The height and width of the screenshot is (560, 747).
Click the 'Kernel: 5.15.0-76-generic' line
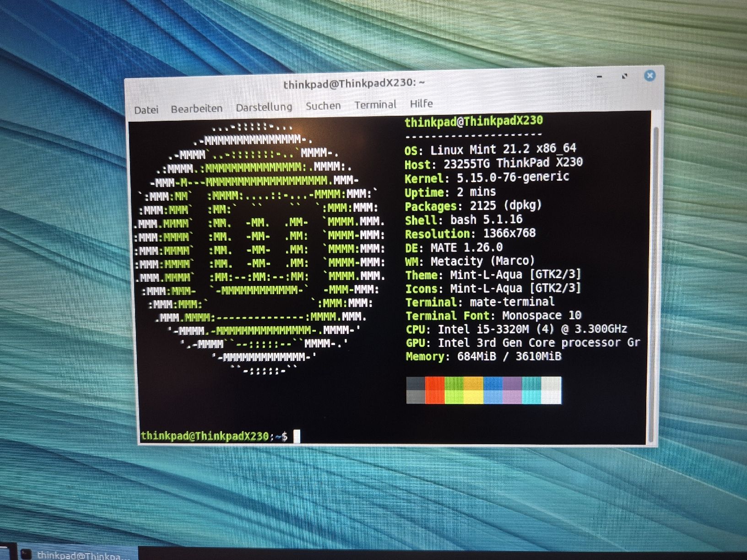pyautogui.click(x=487, y=177)
